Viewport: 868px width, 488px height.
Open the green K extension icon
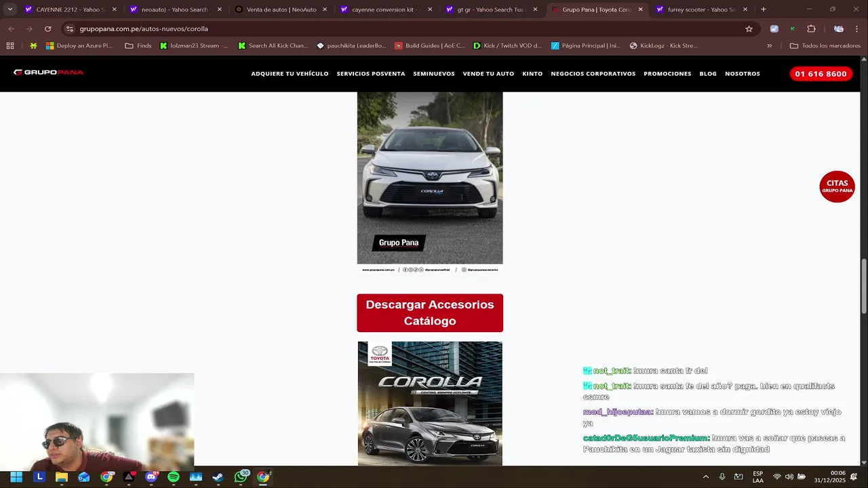tap(792, 29)
